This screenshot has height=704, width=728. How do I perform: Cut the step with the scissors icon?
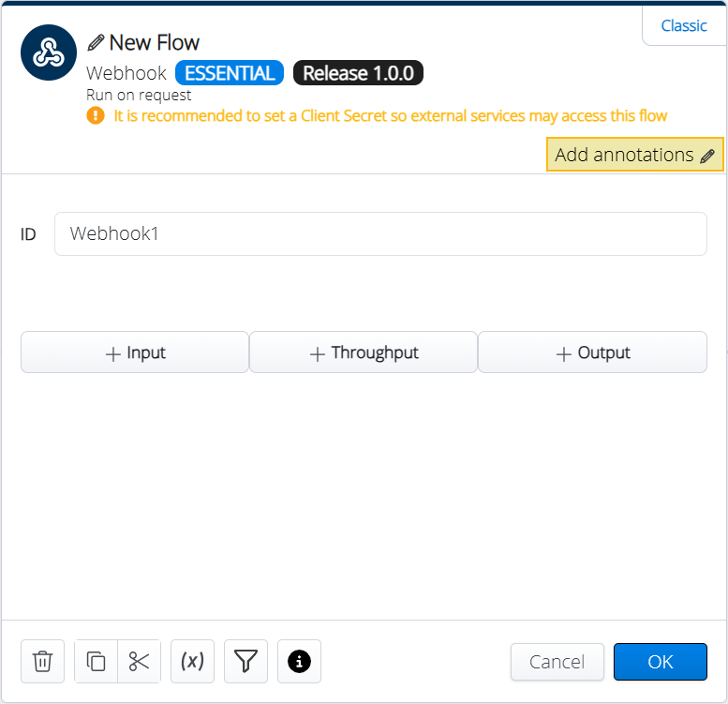pos(140,662)
